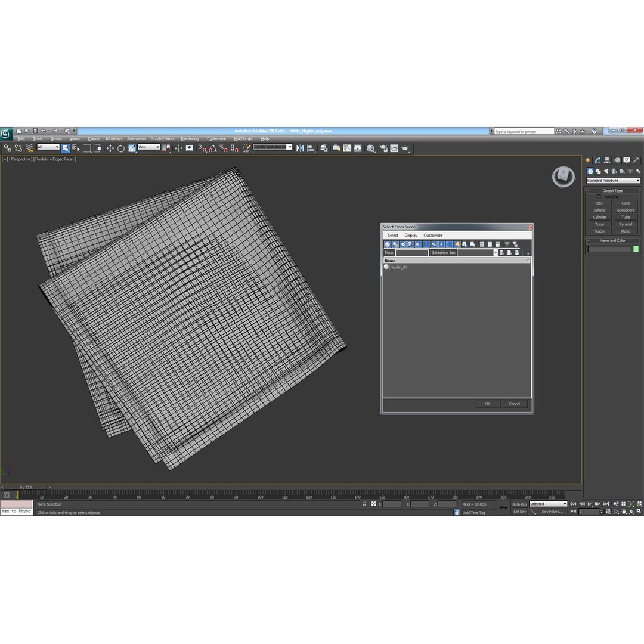Viewport: 644px width, 644px height.
Task: Open the Hierarchy panel tab icon
Action: [607, 160]
